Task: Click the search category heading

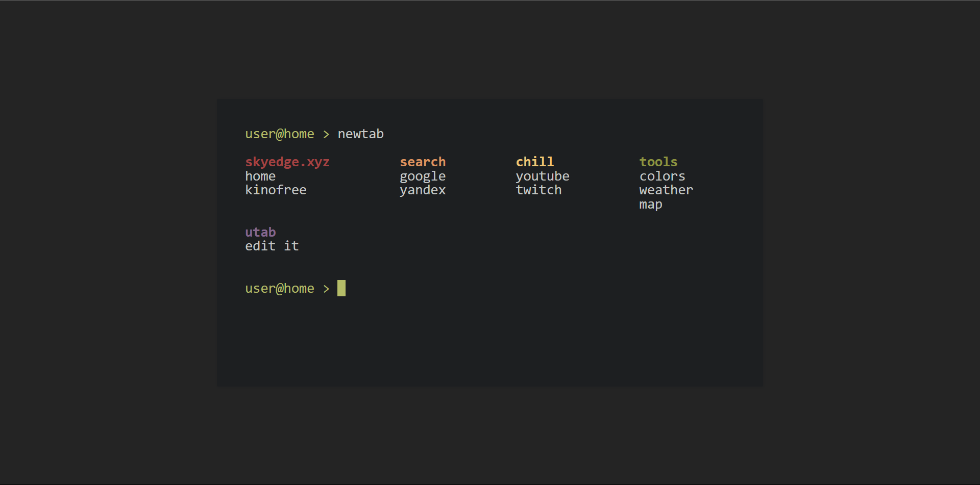Action: (423, 162)
